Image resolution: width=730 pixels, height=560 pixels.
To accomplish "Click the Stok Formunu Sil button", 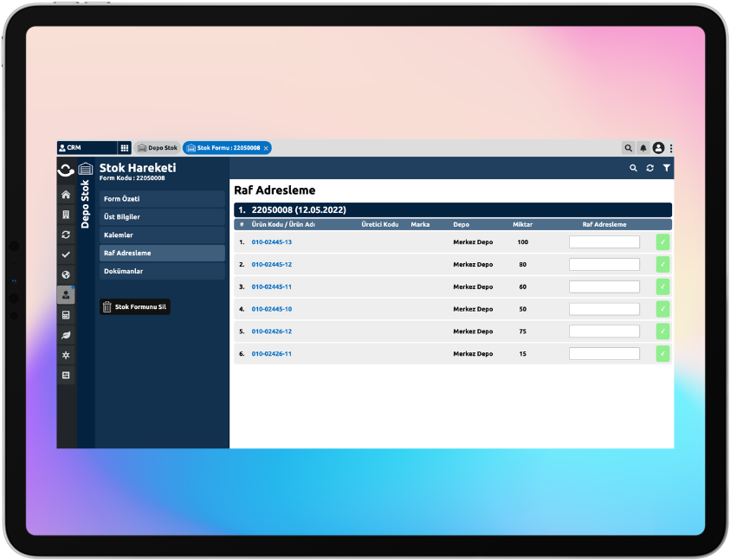I will 134,306.
